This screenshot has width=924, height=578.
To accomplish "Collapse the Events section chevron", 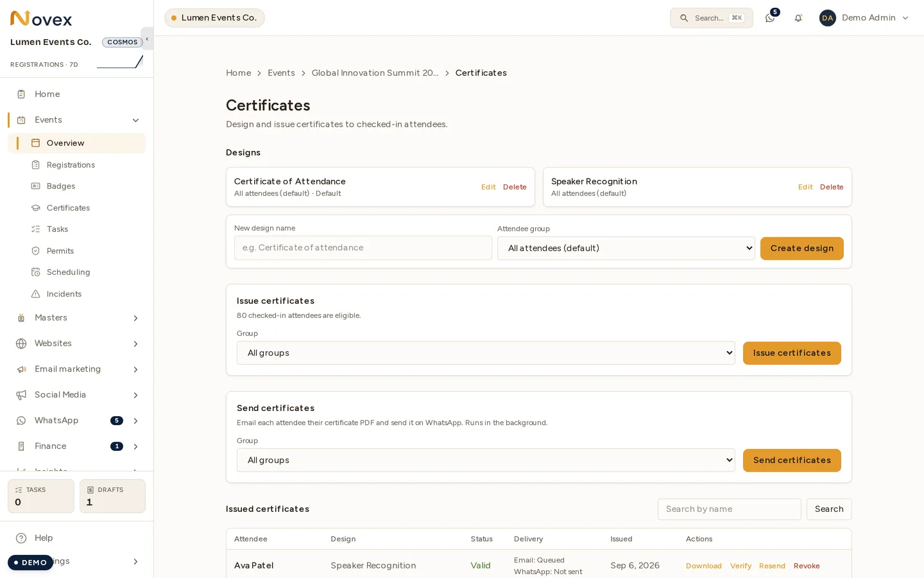I will click(135, 120).
